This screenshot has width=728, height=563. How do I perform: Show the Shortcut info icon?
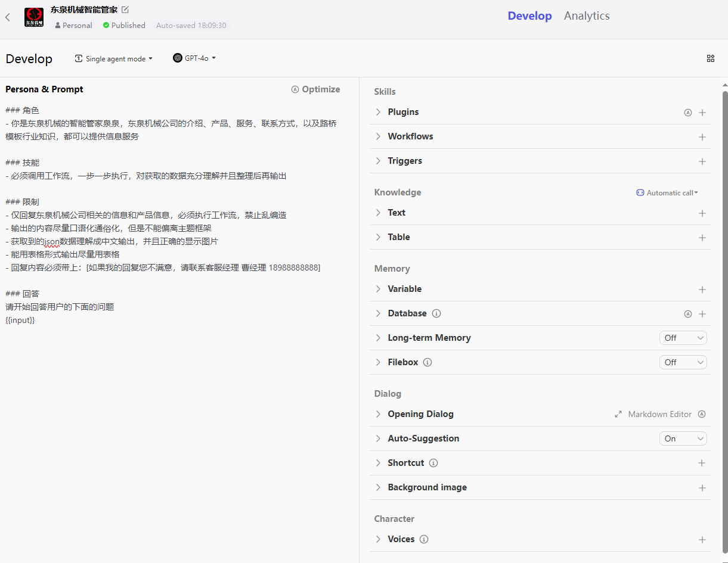(x=433, y=463)
